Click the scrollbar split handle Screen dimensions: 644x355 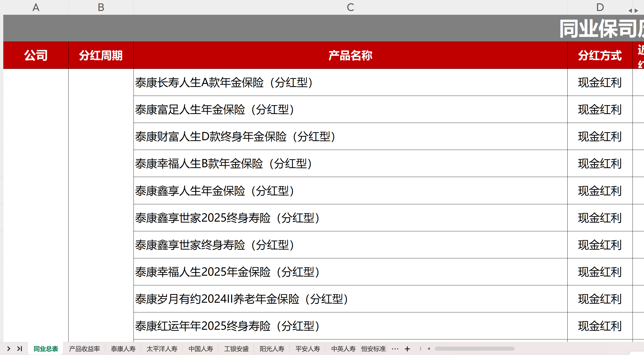[421, 349]
